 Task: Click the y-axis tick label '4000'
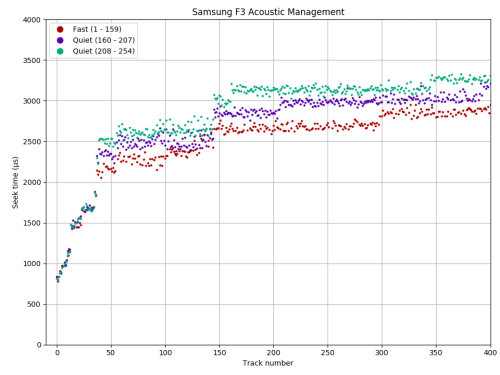[32, 20]
